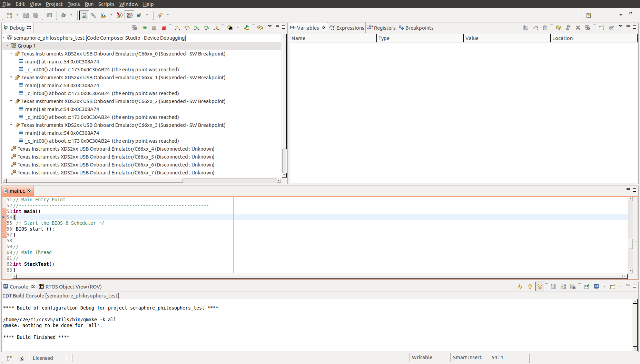
Task: Click the red Terminate stop button
Action: click(x=164, y=28)
